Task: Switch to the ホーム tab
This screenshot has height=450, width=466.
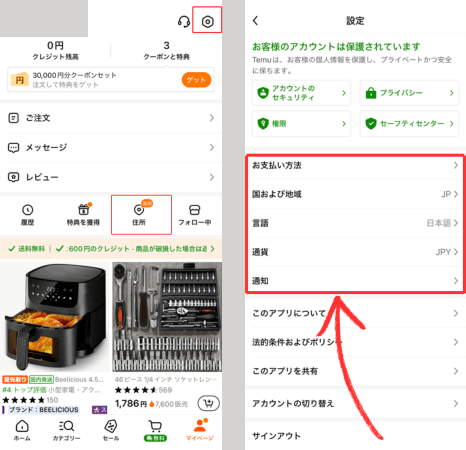Action: coord(22,430)
